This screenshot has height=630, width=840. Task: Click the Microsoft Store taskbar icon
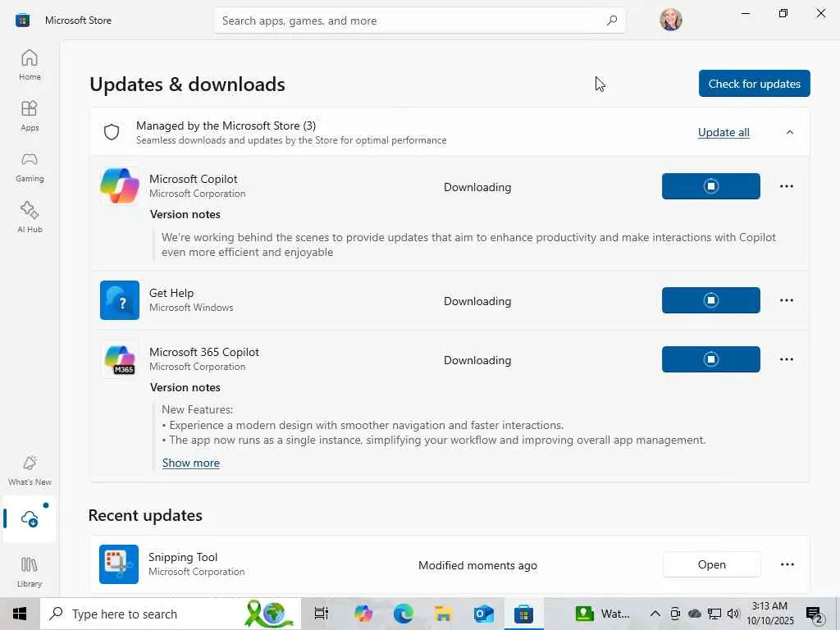tap(523, 614)
